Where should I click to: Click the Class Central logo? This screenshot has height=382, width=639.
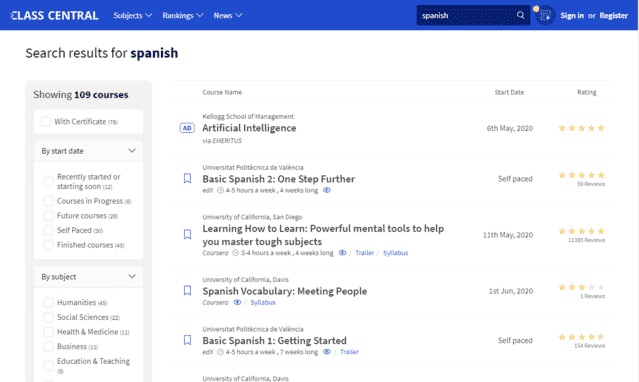point(54,15)
